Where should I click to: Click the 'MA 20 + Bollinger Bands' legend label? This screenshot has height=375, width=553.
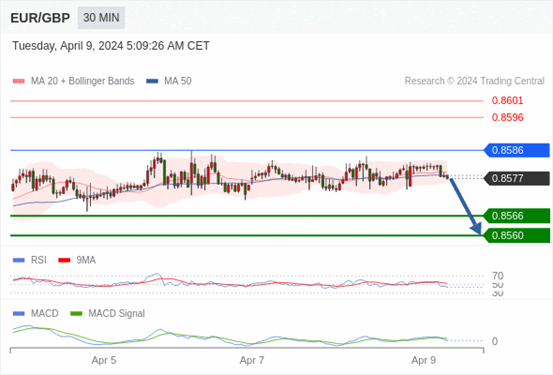(83, 81)
